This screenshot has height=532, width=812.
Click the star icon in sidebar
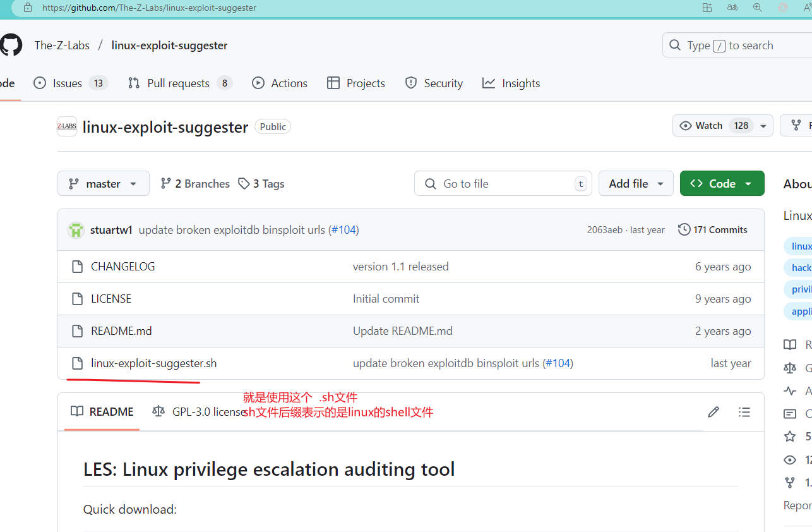(790, 437)
